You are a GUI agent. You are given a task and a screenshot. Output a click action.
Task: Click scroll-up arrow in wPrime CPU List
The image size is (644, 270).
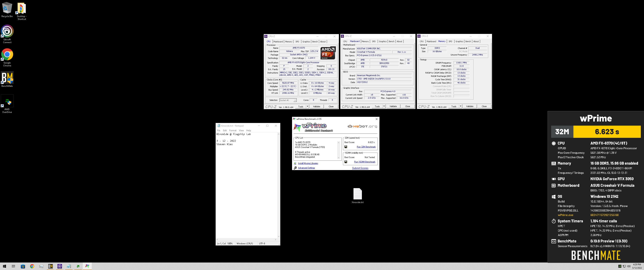point(339,142)
